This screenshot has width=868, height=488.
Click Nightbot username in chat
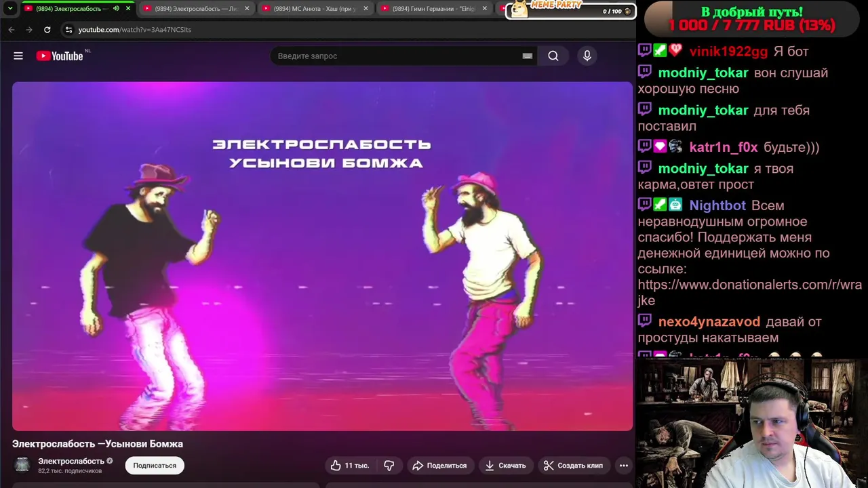pos(717,205)
